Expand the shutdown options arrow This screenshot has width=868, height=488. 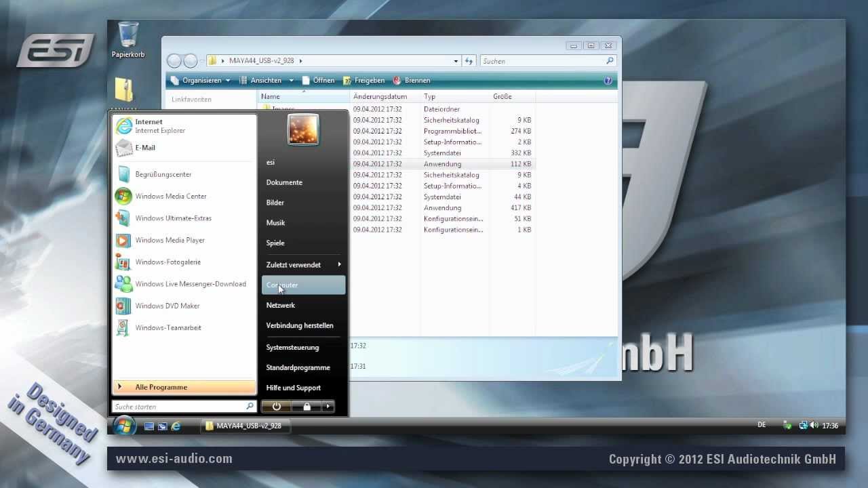click(328, 407)
